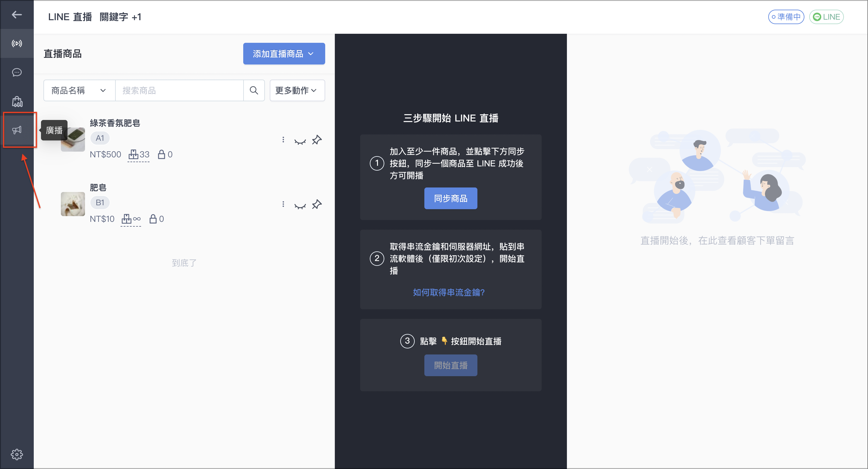Click locked quantity for 綠茶香氛肥皂
Image resolution: width=868 pixels, height=469 pixels.
165,155
